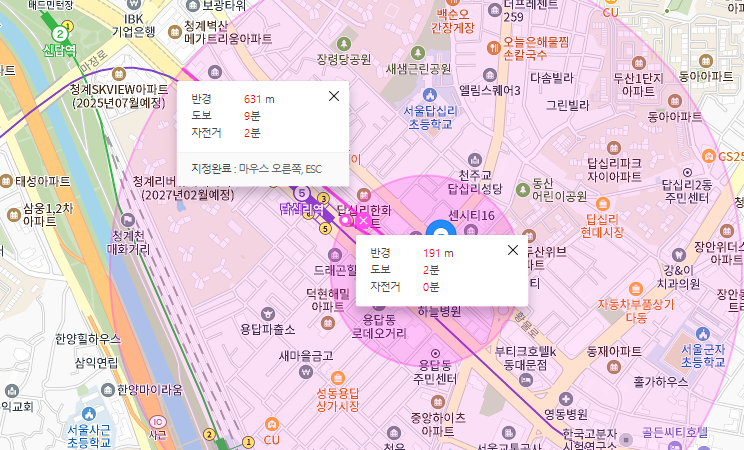Click the blue location pin marker
The height and width of the screenshot is (450, 744).
click(x=441, y=230)
